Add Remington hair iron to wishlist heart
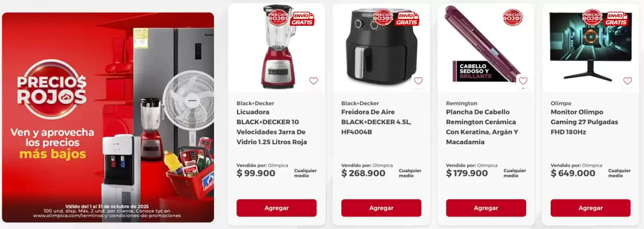644x229 pixels. 523,81
